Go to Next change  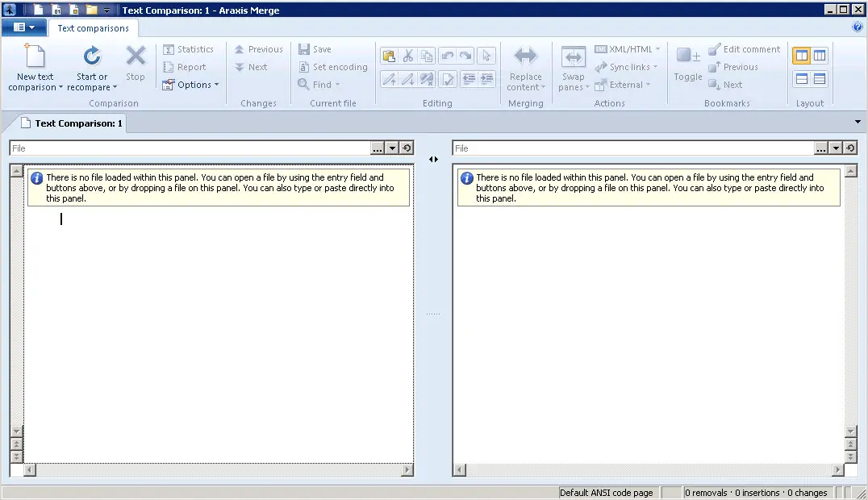(x=251, y=67)
